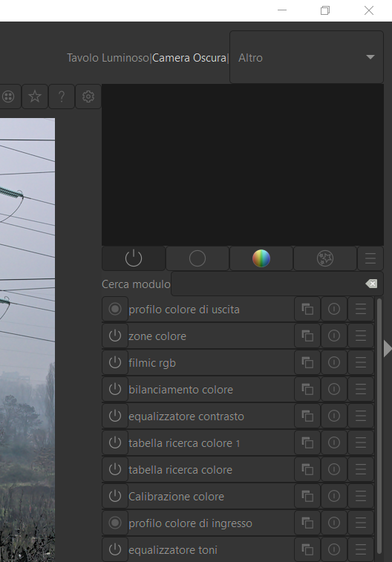Open presets menu for filmic rgb

(361, 362)
